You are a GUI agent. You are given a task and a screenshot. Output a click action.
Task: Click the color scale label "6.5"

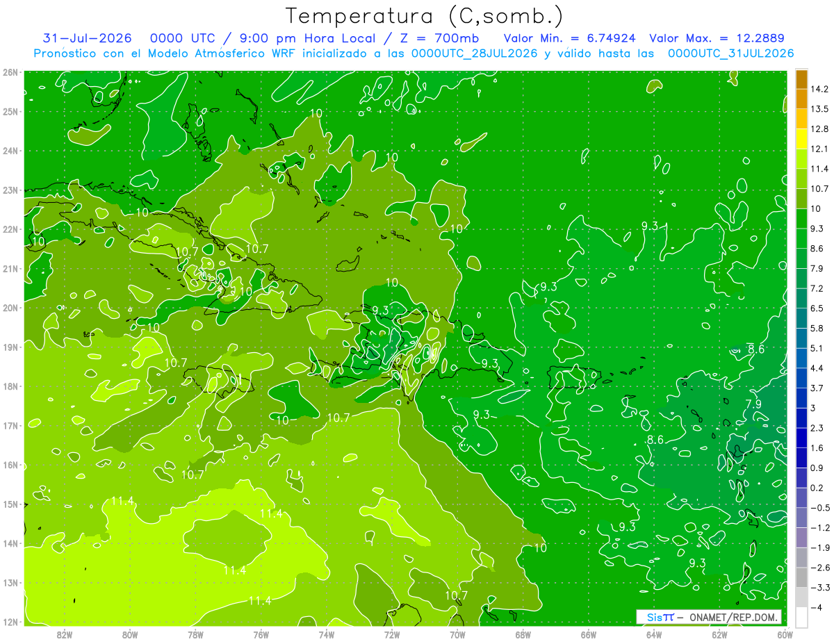tap(818, 308)
